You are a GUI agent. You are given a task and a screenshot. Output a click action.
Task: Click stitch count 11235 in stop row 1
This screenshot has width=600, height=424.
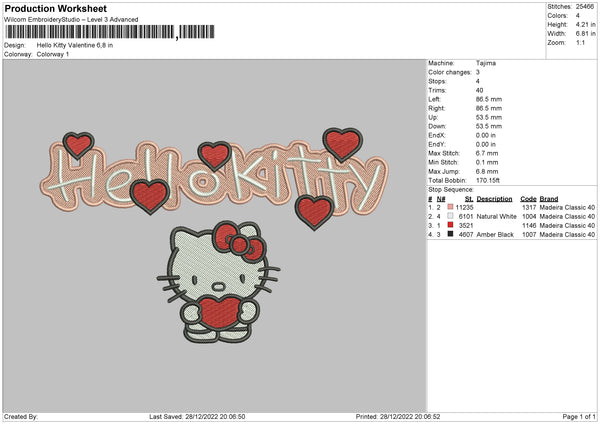pyautogui.click(x=465, y=207)
